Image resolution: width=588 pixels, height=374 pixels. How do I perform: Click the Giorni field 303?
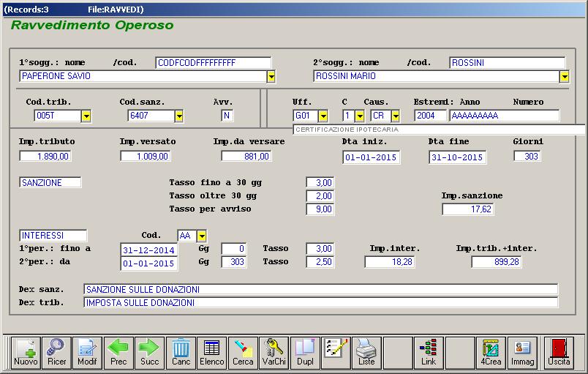(x=527, y=156)
